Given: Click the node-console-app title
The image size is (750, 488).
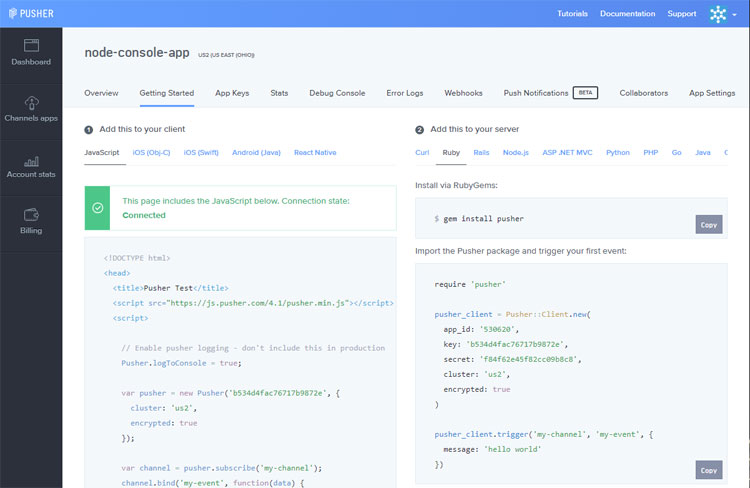Looking at the screenshot, I should click(x=137, y=52).
